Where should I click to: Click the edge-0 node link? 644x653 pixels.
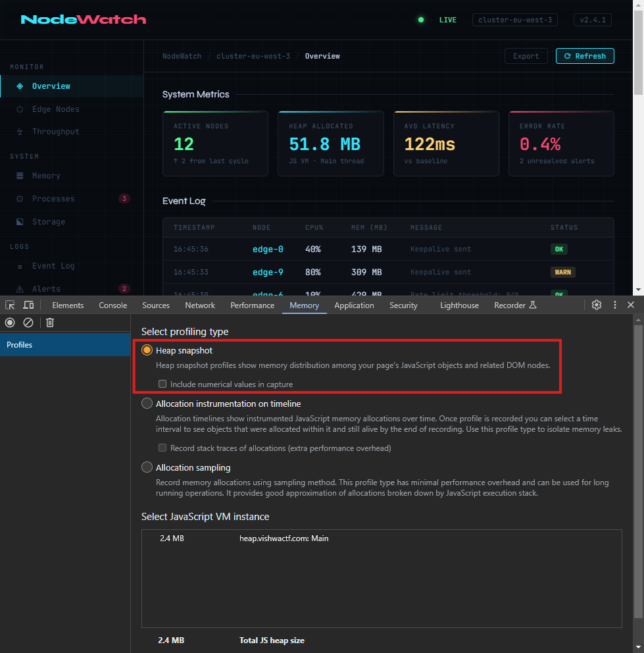[268, 249]
